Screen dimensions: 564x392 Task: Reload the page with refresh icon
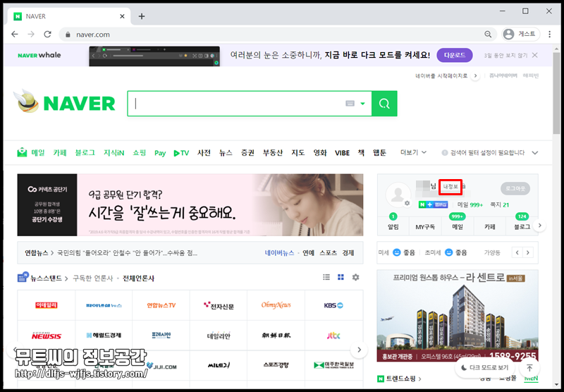click(x=47, y=34)
